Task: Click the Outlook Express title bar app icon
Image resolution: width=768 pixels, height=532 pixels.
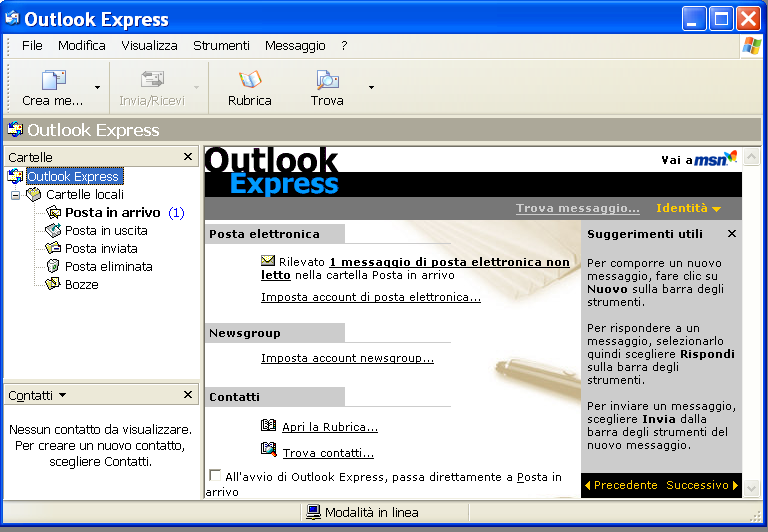Action: (12, 19)
